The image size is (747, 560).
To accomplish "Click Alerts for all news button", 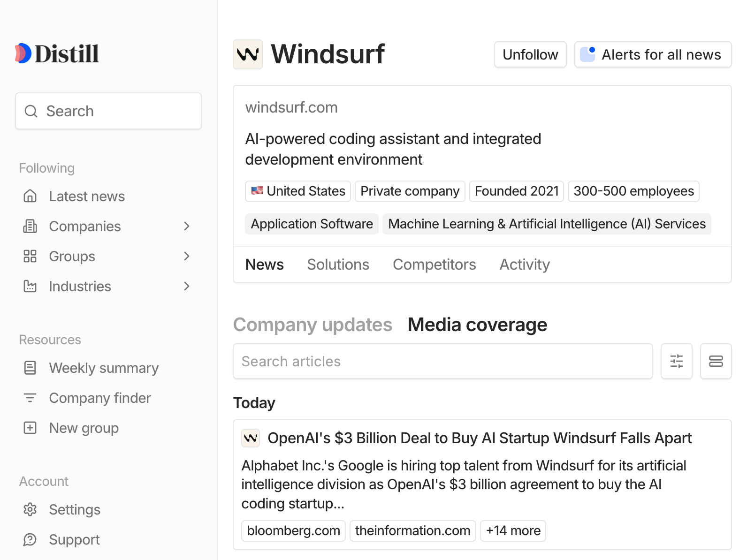I will (653, 54).
